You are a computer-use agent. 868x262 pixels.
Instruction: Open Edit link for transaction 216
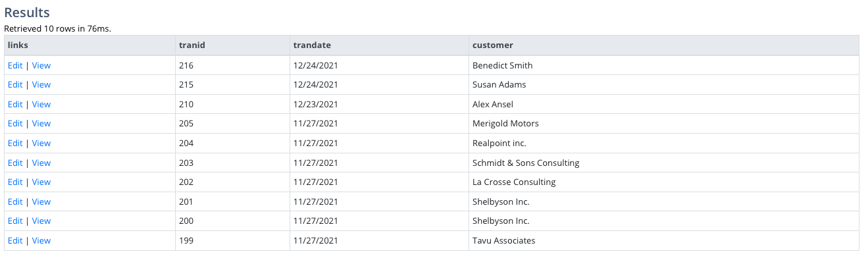pos(15,66)
